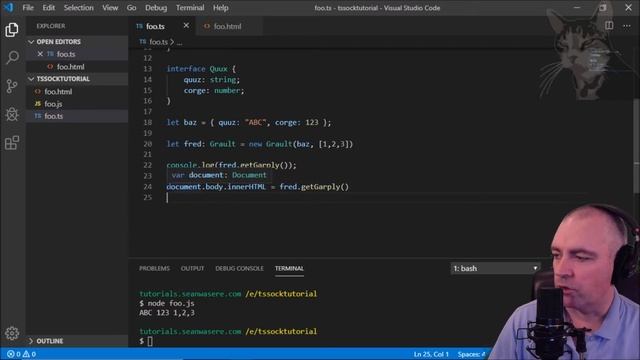Click the Ln 25, Col 1 status item
This screenshot has width=640, height=360.
pos(431,354)
